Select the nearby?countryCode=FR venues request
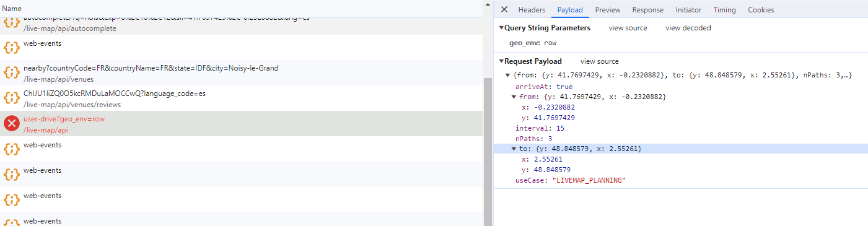This screenshot has width=868, height=226. coord(241,73)
